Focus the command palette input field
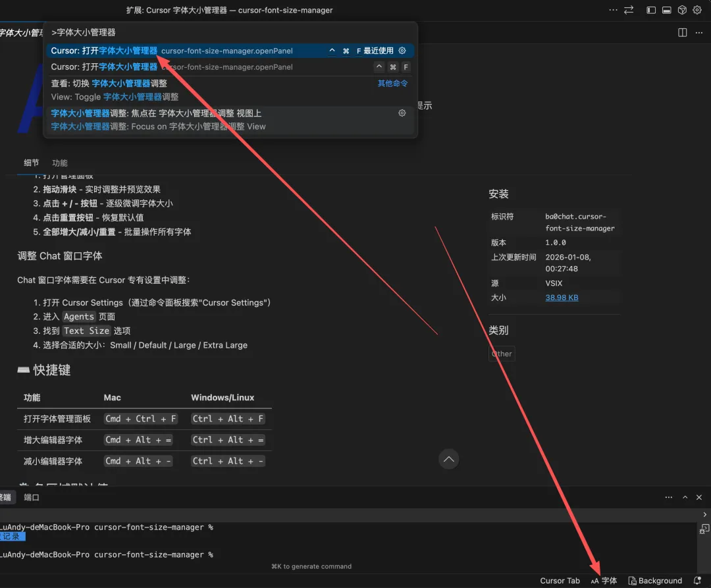 coord(230,33)
